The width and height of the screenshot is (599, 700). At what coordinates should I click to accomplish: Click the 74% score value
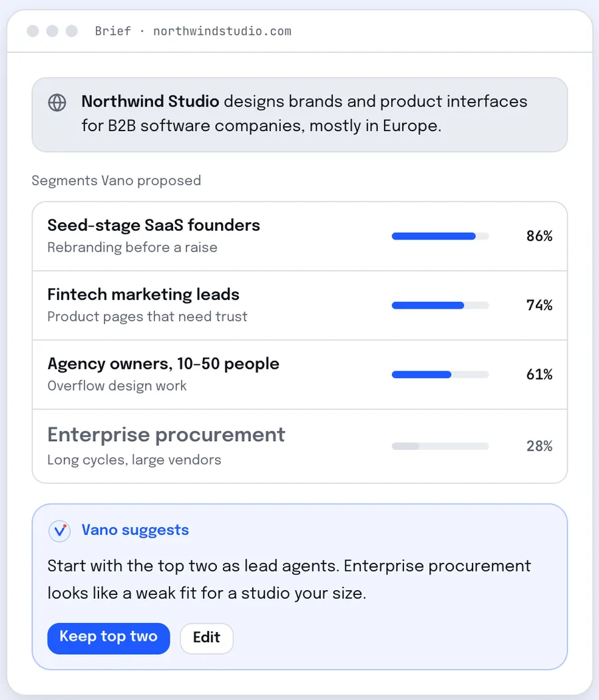(x=539, y=305)
